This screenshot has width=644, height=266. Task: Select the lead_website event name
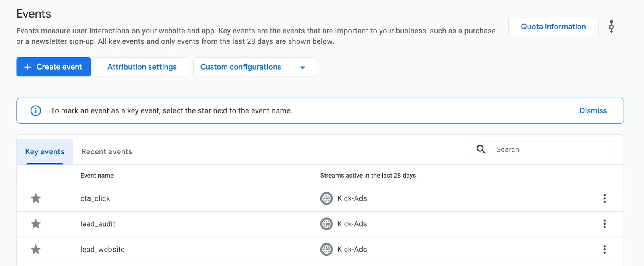pos(102,249)
